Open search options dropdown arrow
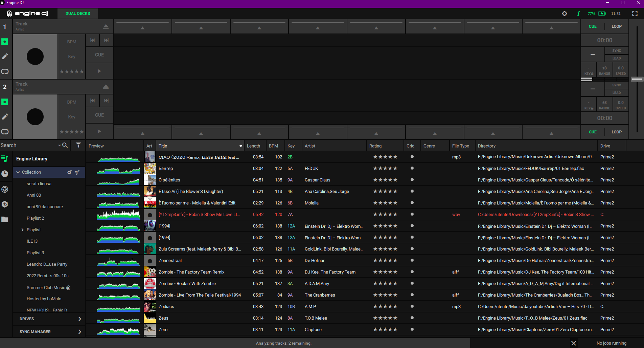The image size is (644, 348). coord(60,145)
